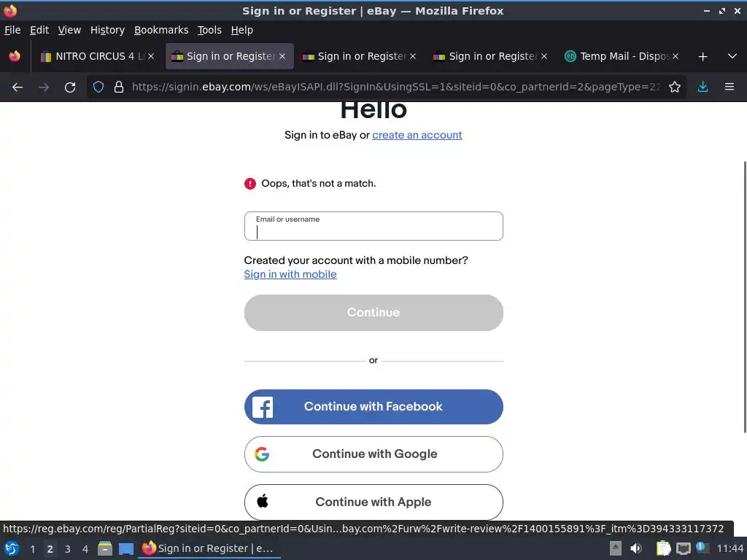Click the show desktop taskbar icon
747x560 pixels.
click(126, 548)
